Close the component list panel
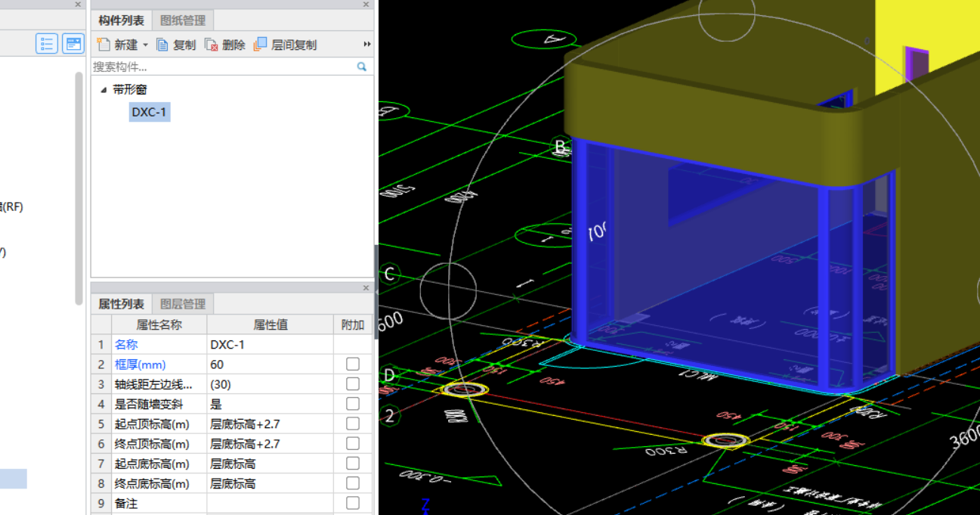980x515 pixels. (x=366, y=5)
